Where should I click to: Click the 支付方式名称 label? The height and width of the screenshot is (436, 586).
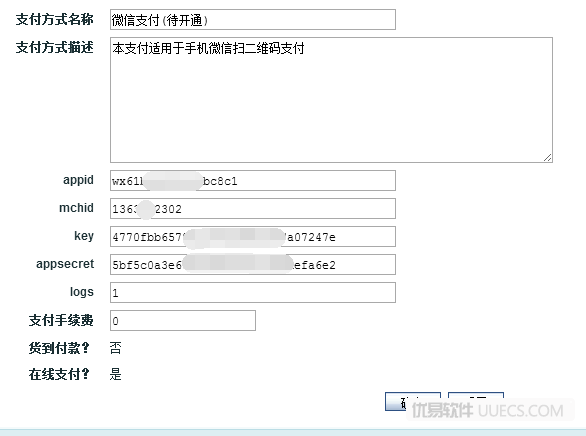(x=54, y=19)
